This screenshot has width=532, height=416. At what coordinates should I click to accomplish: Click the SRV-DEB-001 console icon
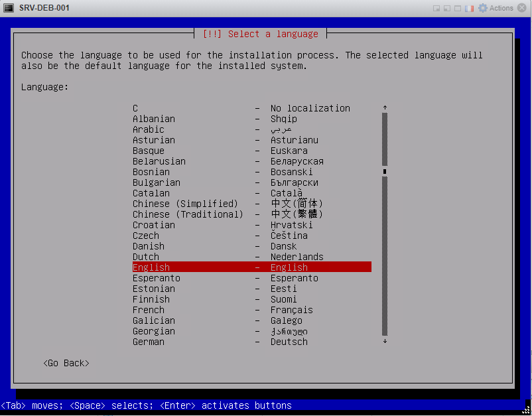(x=9, y=8)
